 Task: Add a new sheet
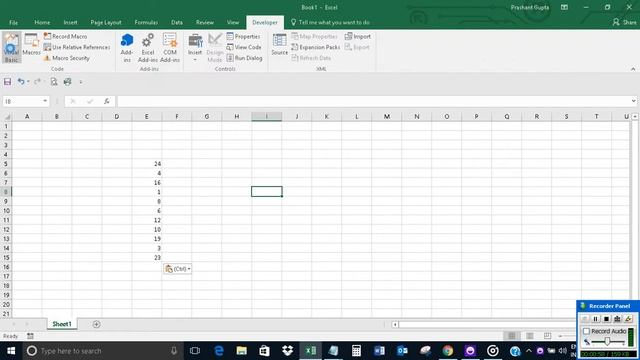[96, 324]
